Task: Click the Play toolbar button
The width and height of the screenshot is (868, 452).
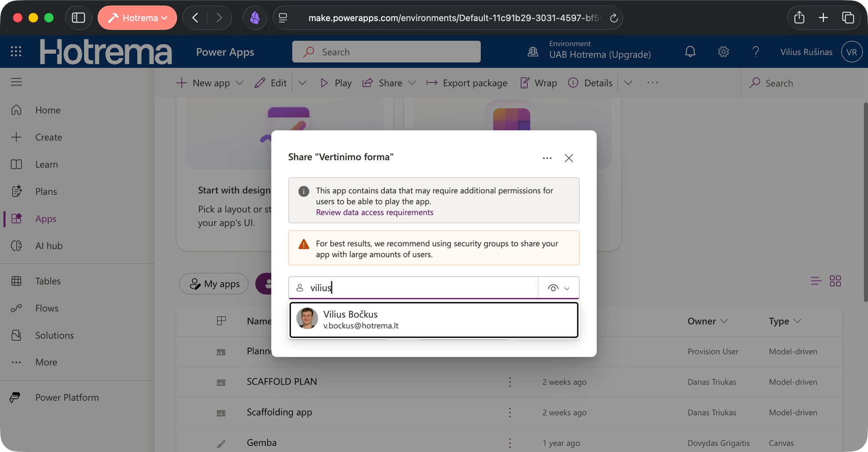Action: pos(335,83)
